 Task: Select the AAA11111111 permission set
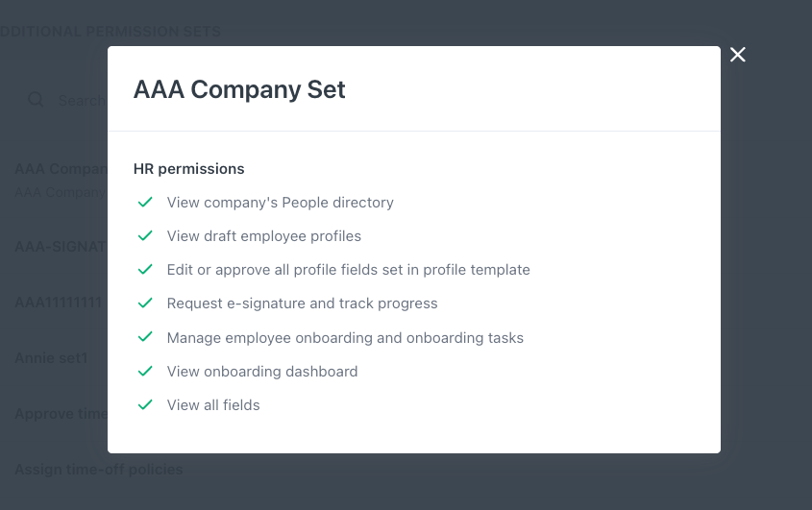point(59,303)
